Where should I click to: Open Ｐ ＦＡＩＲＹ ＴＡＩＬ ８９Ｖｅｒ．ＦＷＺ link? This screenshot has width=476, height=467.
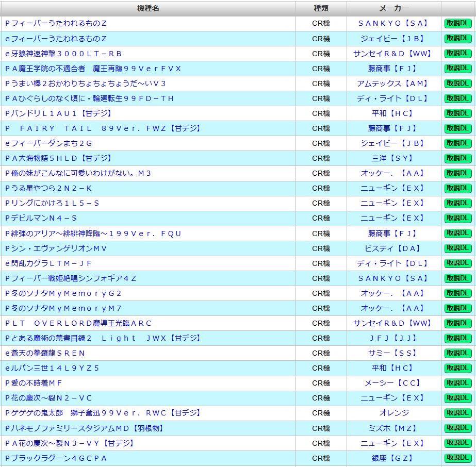click(104, 128)
